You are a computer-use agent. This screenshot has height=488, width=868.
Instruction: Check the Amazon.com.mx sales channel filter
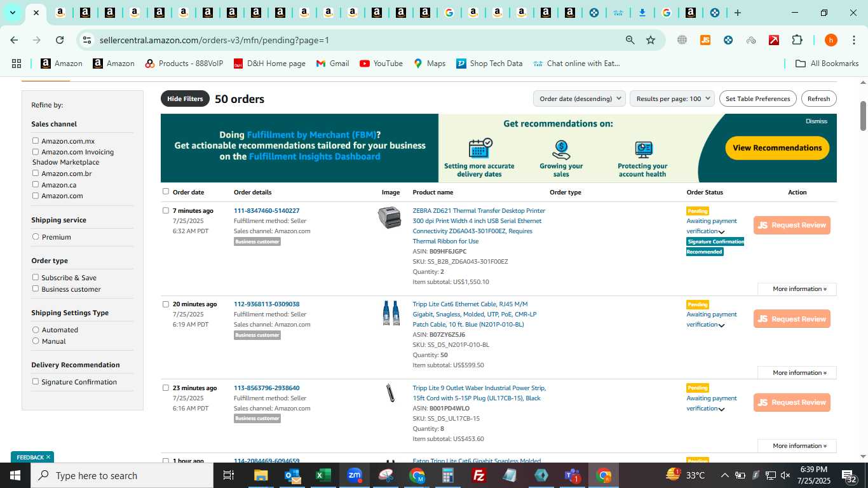point(36,140)
